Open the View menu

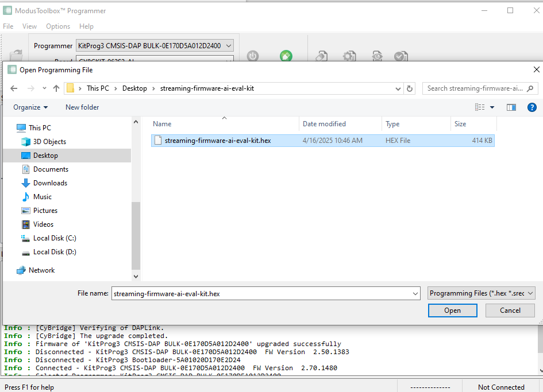(x=29, y=26)
